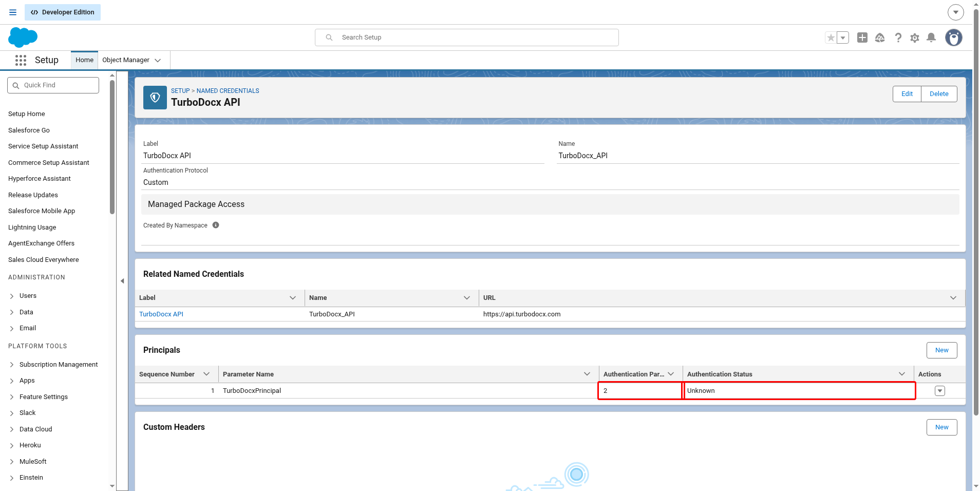Screen dimensions: 980x491
Task: Open the Help question mark
Action: (x=898, y=37)
